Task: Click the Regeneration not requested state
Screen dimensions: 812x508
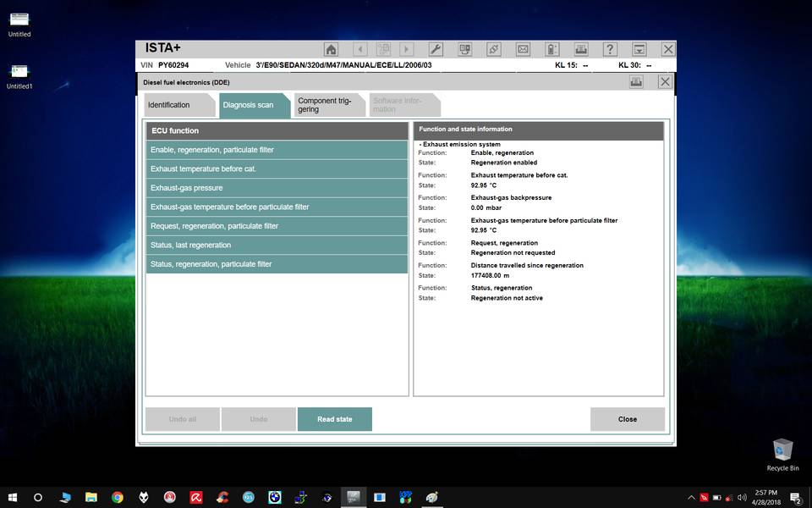Action: pos(513,253)
